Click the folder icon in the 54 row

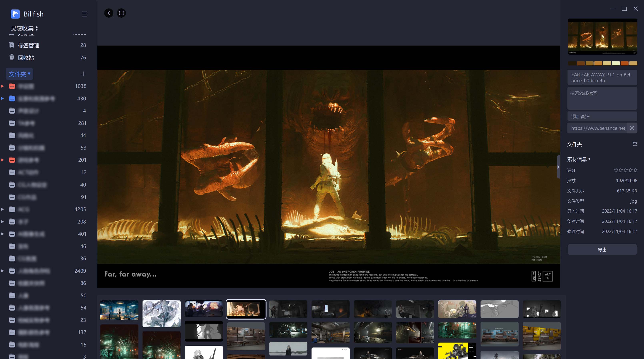(12, 308)
